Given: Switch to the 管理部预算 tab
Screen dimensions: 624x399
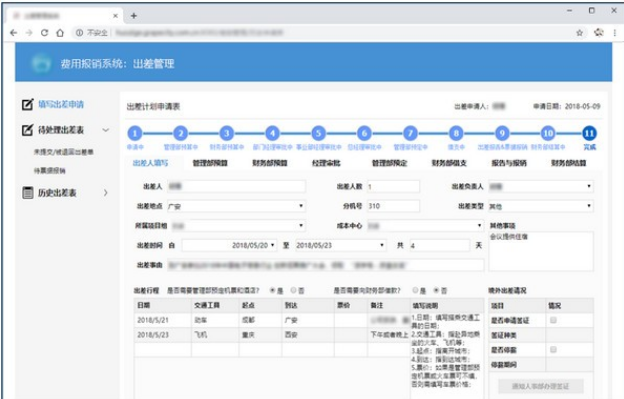Looking at the screenshot, I should click(210, 163).
